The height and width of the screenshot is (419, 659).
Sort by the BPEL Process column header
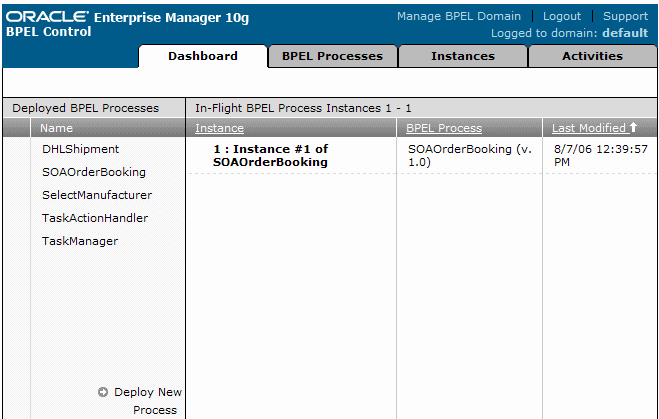click(x=444, y=128)
